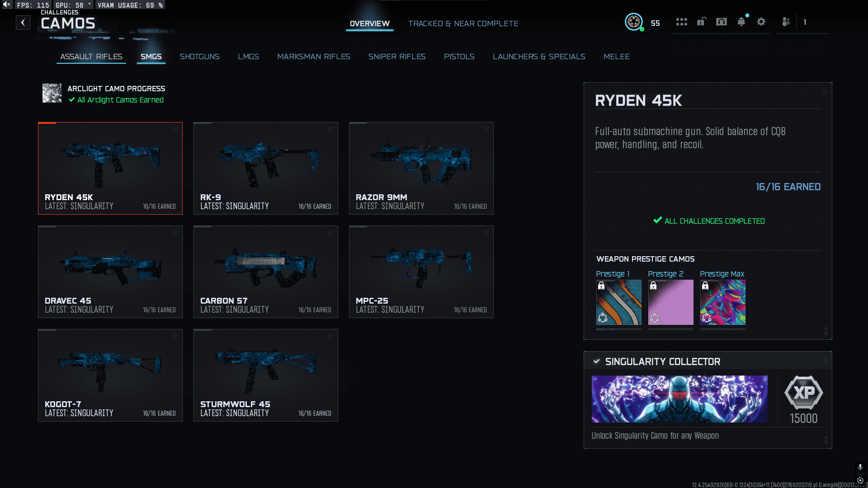868x488 pixels.
Task: Click the Singularity Collector reward banner image
Action: pyautogui.click(x=679, y=399)
